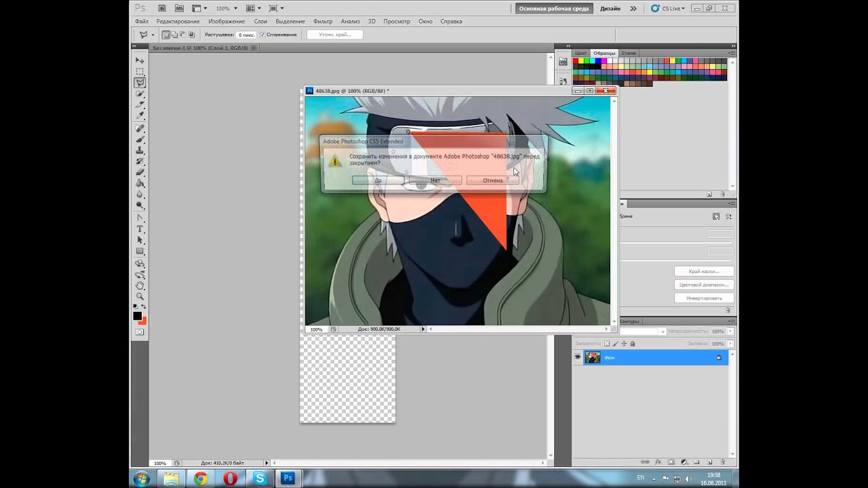This screenshot has height=488, width=868.
Task: Select the History Brush tool
Action: pos(140,161)
